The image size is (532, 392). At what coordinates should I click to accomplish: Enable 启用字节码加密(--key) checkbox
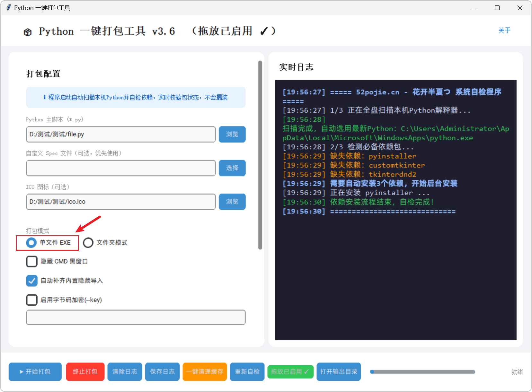(32, 300)
